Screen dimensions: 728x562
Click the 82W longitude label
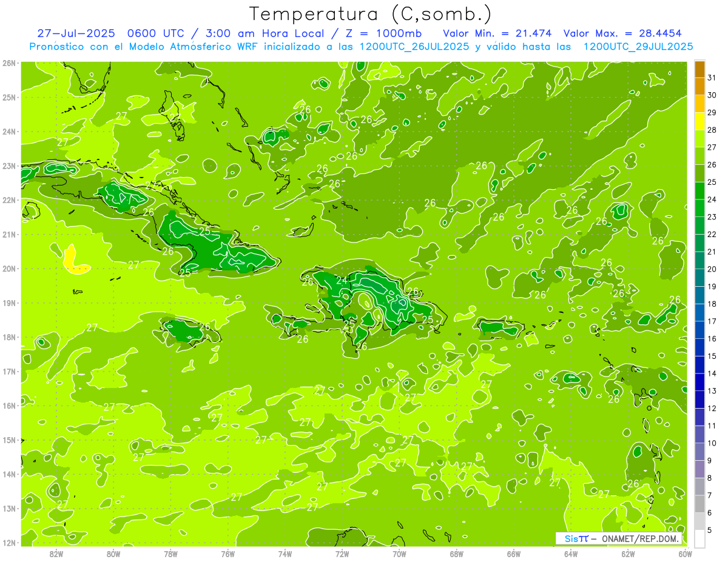(56, 554)
